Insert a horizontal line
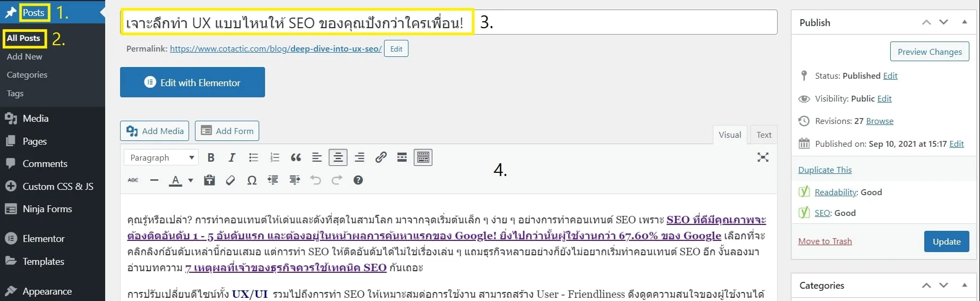Image resolution: width=980 pixels, height=301 pixels. [x=154, y=180]
